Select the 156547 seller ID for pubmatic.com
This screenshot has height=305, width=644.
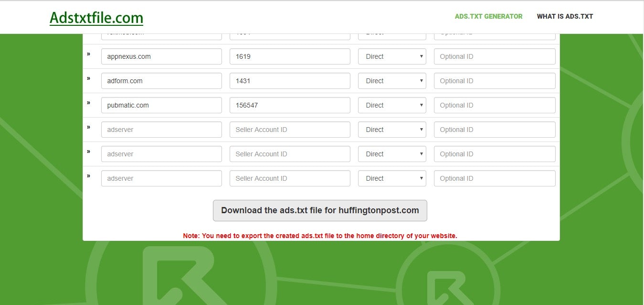(290, 105)
